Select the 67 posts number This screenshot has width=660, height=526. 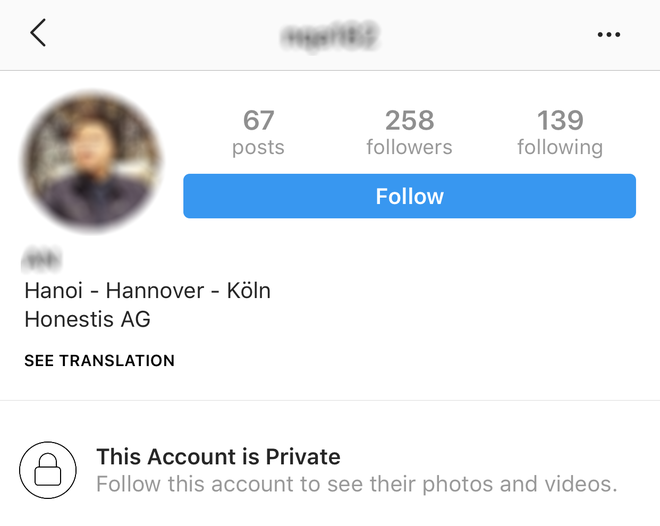pyautogui.click(x=258, y=120)
